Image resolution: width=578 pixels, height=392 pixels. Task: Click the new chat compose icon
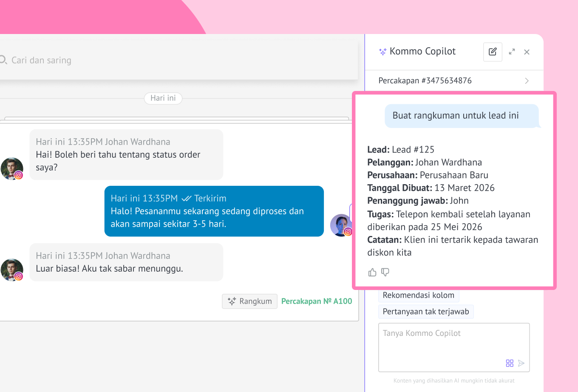point(493,52)
